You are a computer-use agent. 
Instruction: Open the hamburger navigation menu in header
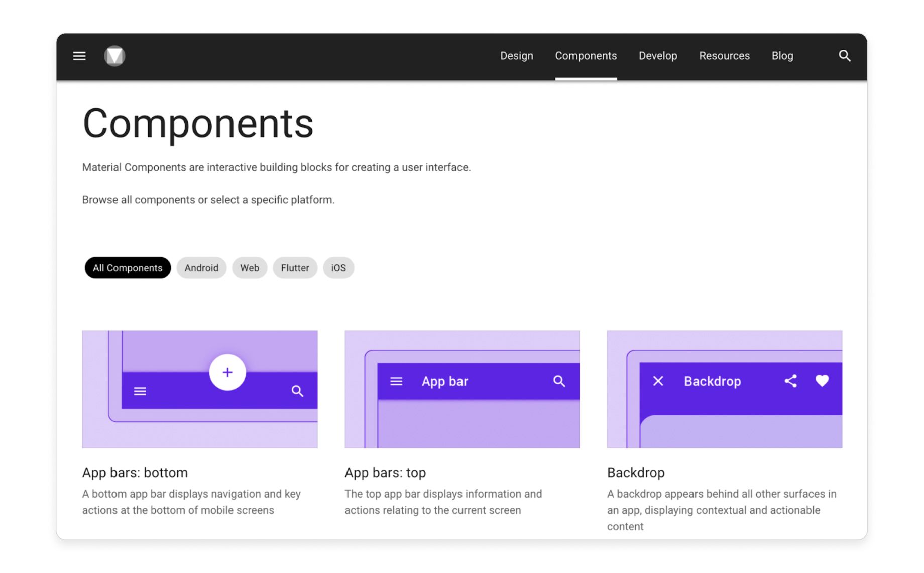coord(79,56)
